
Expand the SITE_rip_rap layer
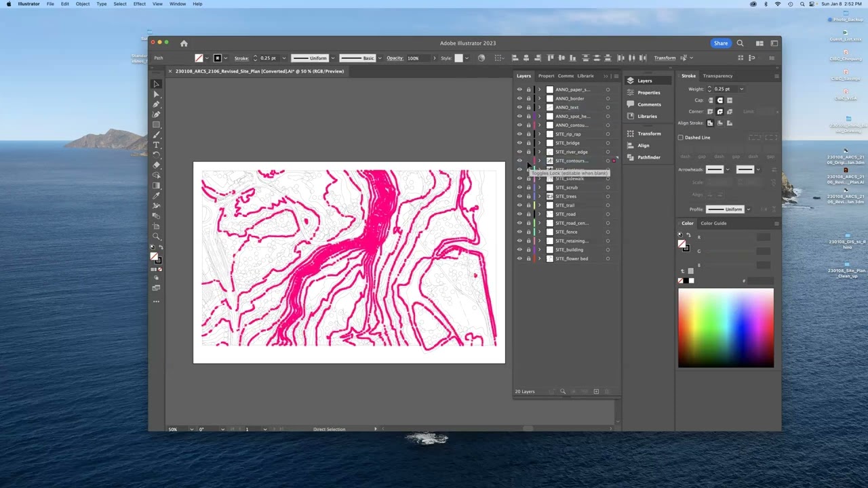point(540,134)
